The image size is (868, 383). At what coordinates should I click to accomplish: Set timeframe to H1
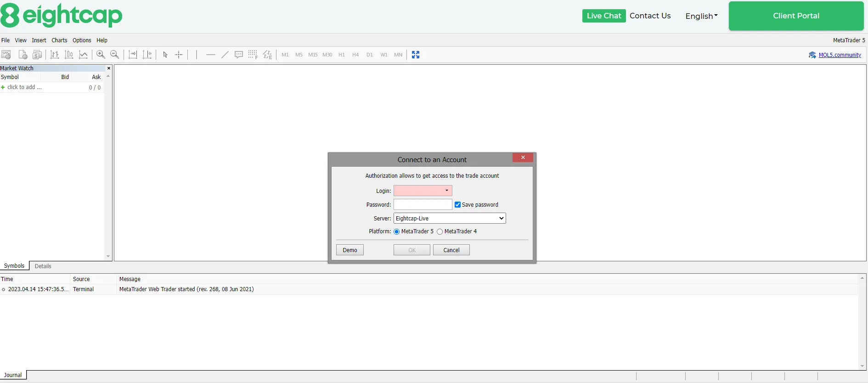342,55
